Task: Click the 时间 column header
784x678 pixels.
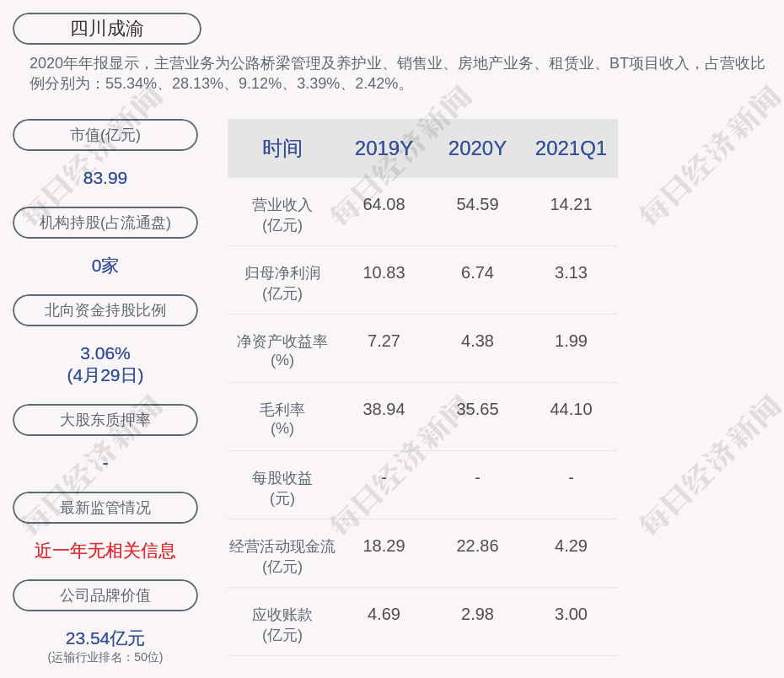Action: point(282,148)
